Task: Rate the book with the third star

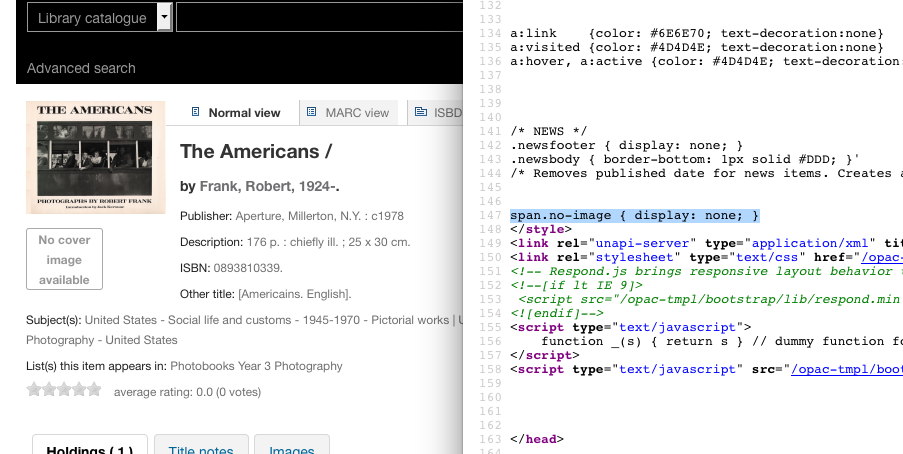Action: (64, 390)
